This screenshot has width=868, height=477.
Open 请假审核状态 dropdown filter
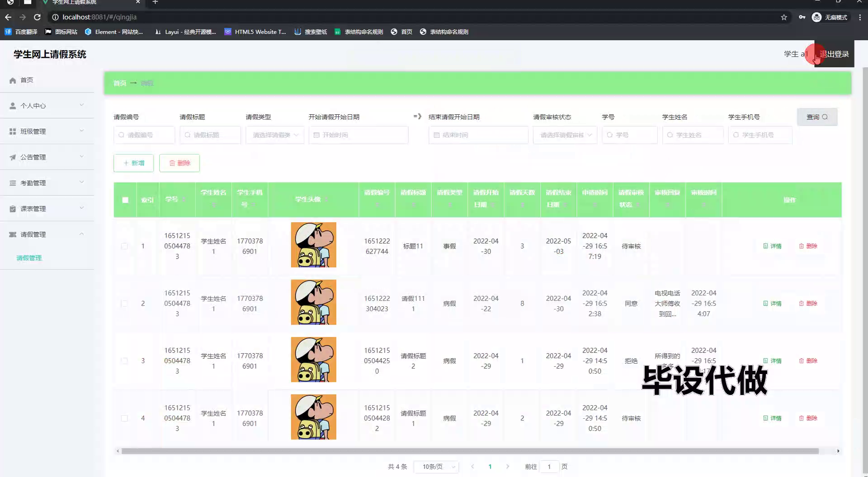click(565, 135)
